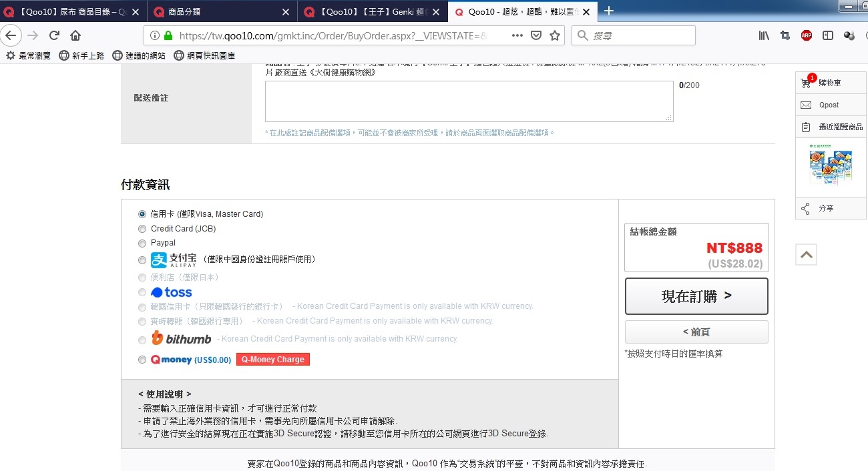The image size is (868, 471).
Task: Select toss payment radio button
Action: pos(142,292)
